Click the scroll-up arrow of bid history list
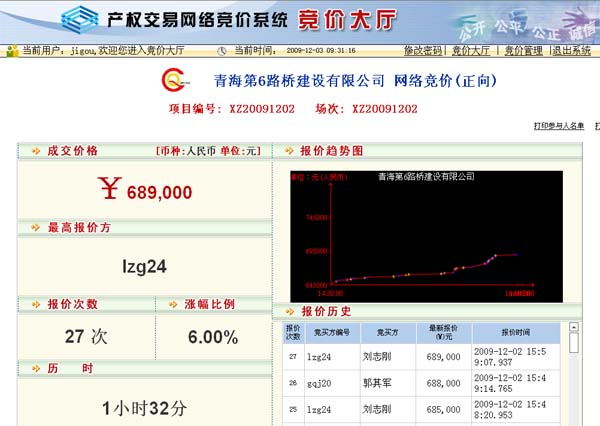Image resolution: width=600 pixels, height=426 pixels. point(573,327)
